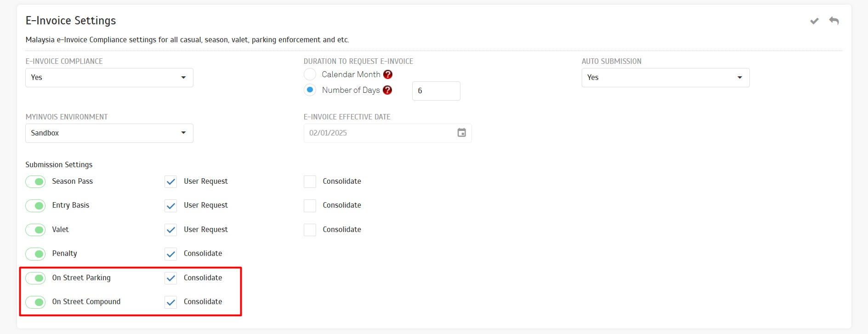The width and height of the screenshot is (868, 334).
Task: Click the Number of Days help icon
Action: pos(387,90)
